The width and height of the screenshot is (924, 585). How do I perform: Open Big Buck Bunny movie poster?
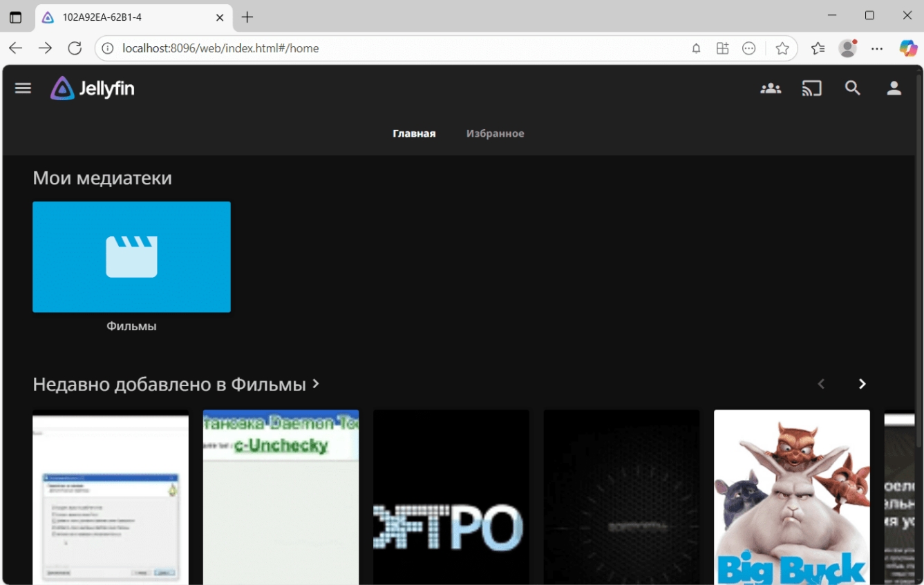[791, 496]
